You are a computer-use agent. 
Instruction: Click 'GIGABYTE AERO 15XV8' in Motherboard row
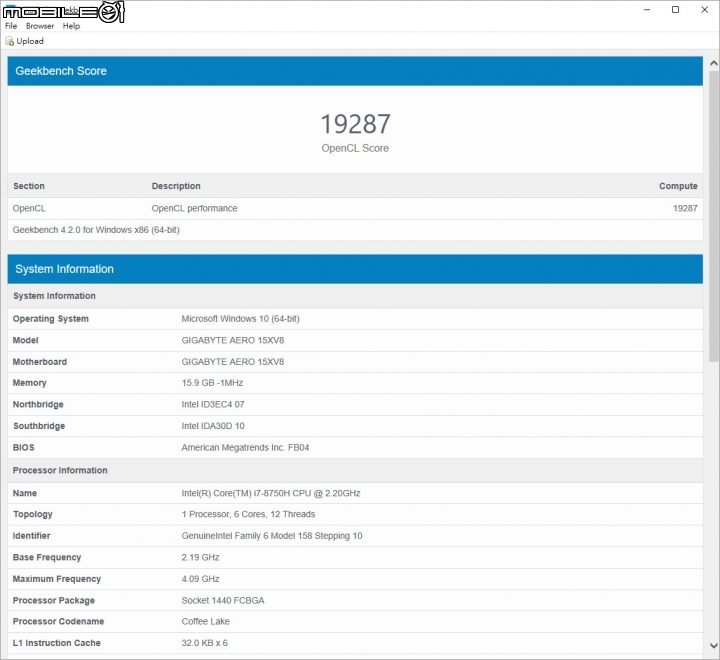pyautogui.click(x=233, y=362)
